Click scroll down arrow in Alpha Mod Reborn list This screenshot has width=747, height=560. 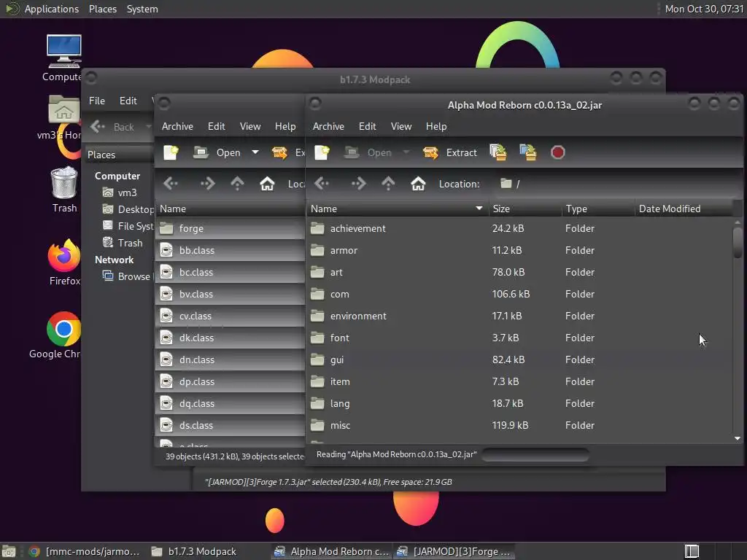pyautogui.click(x=738, y=438)
